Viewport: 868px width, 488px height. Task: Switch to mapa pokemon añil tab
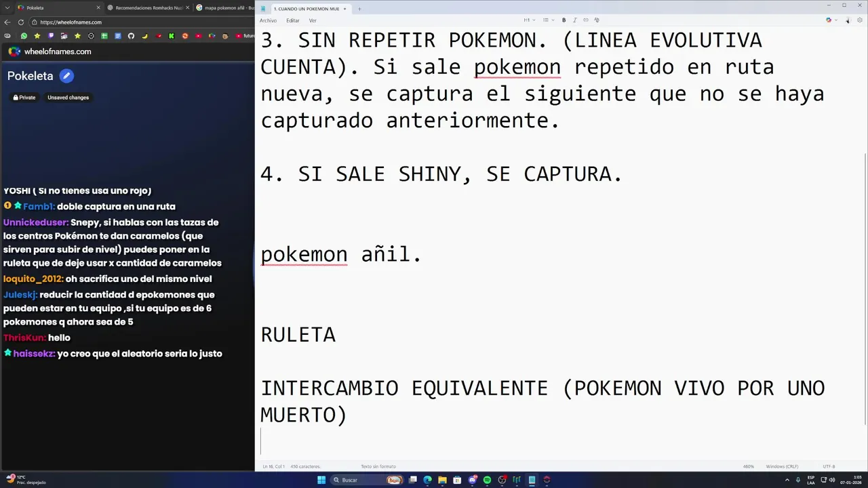225,8
